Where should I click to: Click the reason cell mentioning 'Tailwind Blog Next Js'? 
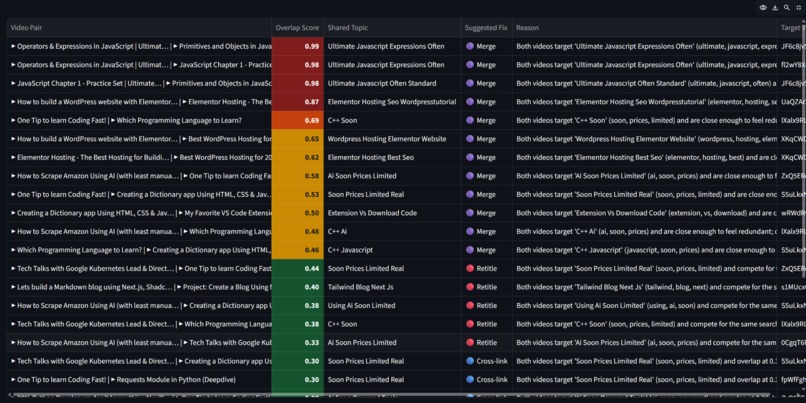click(x=645, y=287)
